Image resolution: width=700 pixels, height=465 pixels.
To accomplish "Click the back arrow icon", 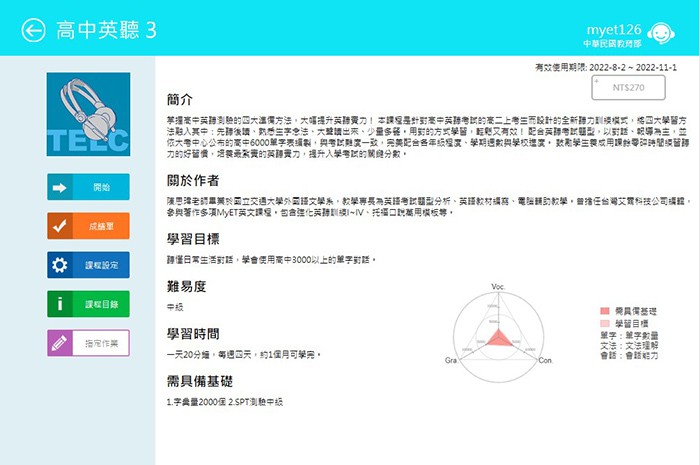I will [35, 29].
